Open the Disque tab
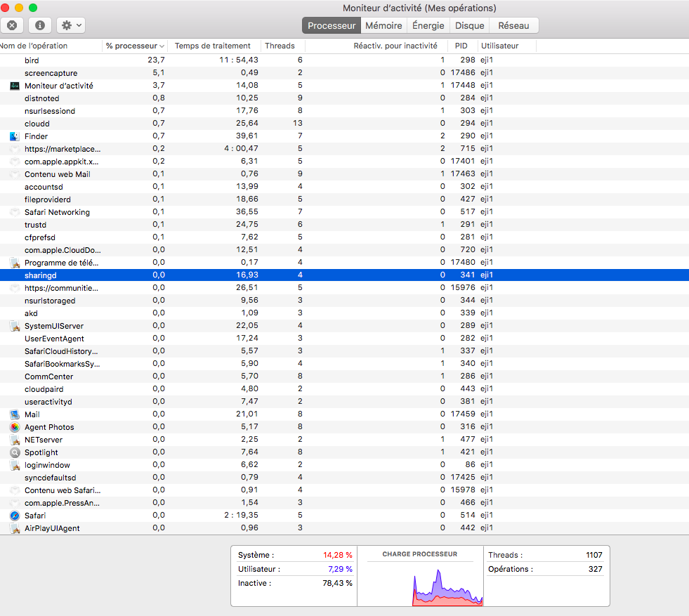This screenshot has height=616, width=689. click(x=469, y=25)
